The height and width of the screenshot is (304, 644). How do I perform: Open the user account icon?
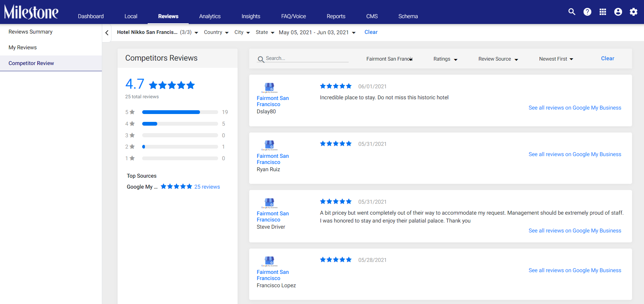point(618,12)
